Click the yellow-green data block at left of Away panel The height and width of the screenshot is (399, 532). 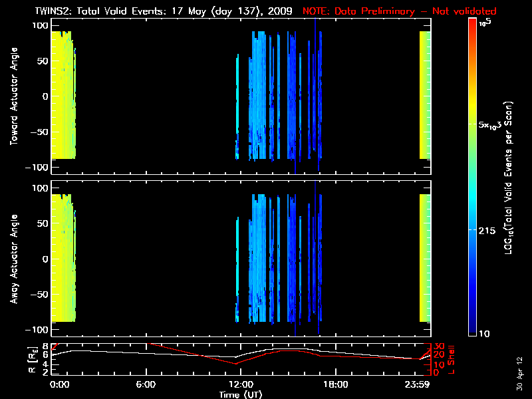(62, 258)
